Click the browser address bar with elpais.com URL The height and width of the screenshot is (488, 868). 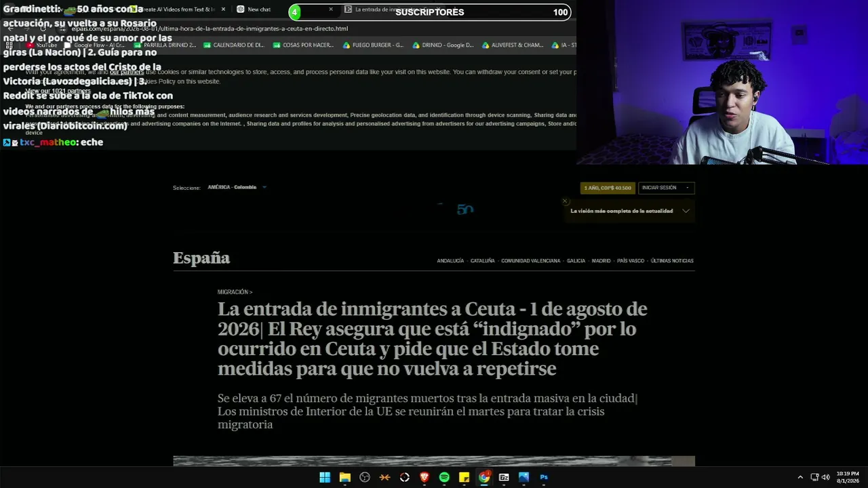[210, 28]
